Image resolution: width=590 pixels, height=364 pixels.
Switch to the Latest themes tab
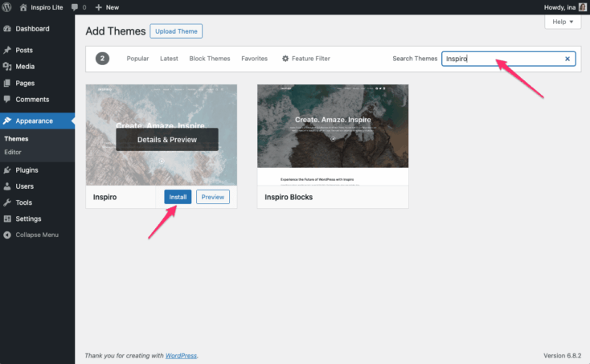(169, 59)
